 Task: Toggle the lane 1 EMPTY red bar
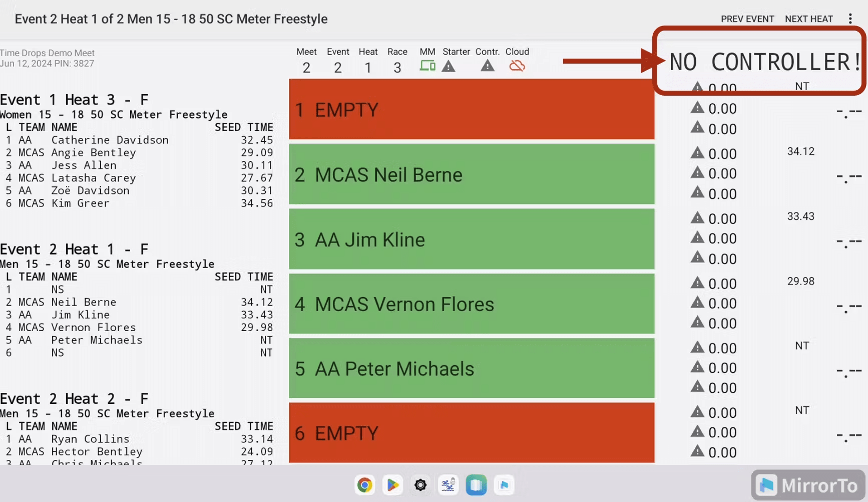click(472, 110)
